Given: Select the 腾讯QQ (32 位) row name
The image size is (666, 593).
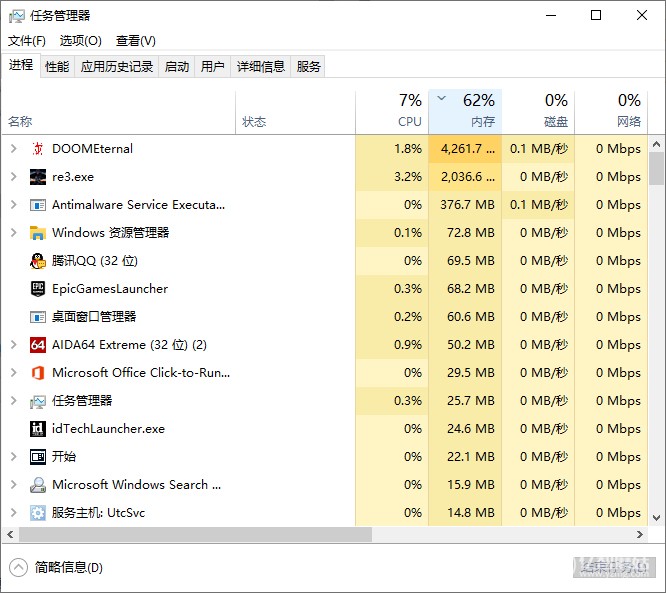Looking at the screenshot, I should point(95,261).
